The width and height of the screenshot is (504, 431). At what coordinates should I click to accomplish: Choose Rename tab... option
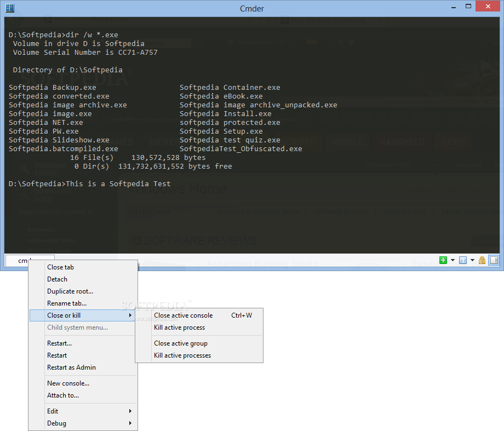(x=83, y=303)
